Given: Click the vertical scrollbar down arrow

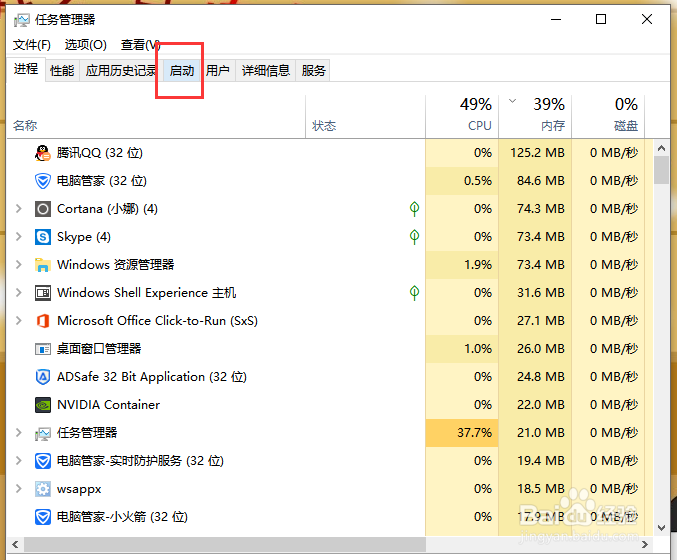Looking at the screenshot, I should point(661,528).
